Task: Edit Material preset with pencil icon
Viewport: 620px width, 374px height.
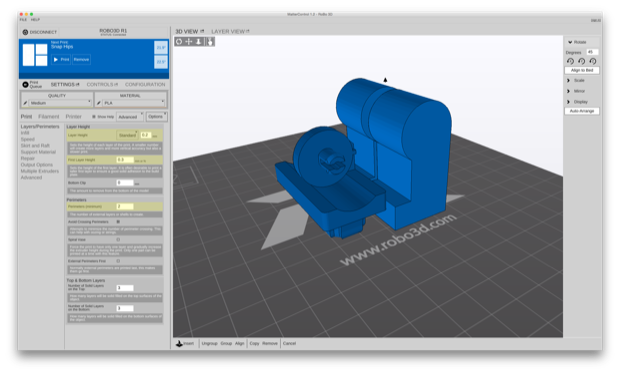Action: point(99,103)
